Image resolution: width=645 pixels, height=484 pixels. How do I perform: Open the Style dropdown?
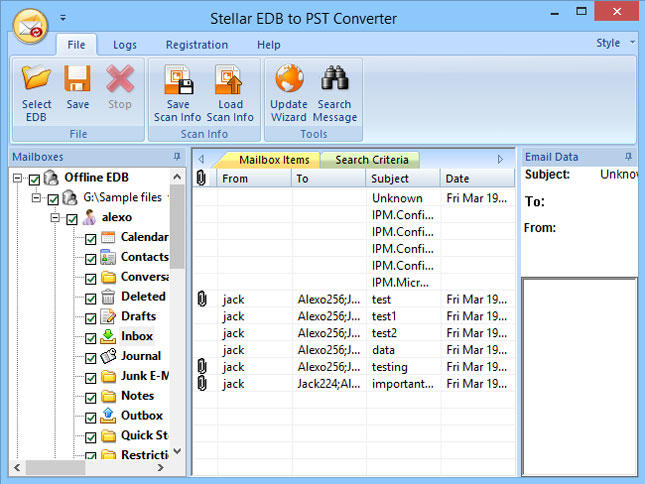(615, 43)
